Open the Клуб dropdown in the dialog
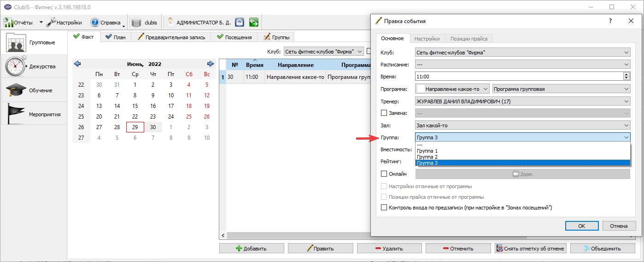Viewport: 644px width, 262px height. coord(522,53)
